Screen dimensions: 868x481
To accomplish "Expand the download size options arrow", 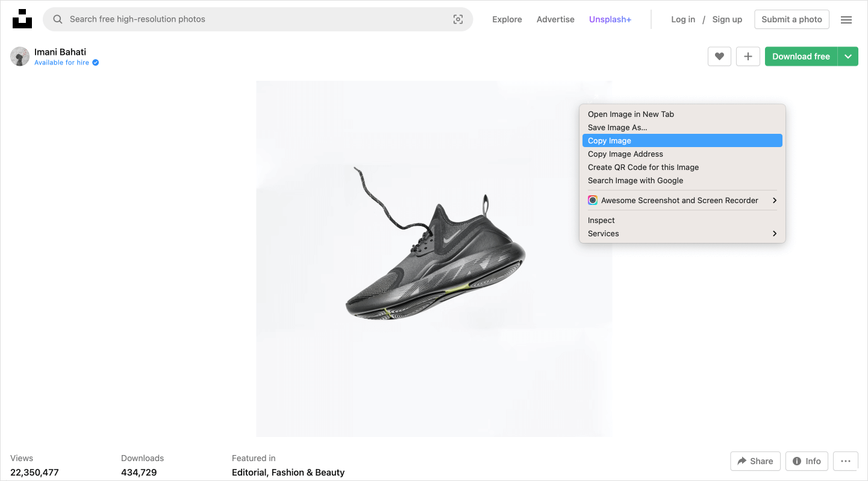I will point(848,57).
